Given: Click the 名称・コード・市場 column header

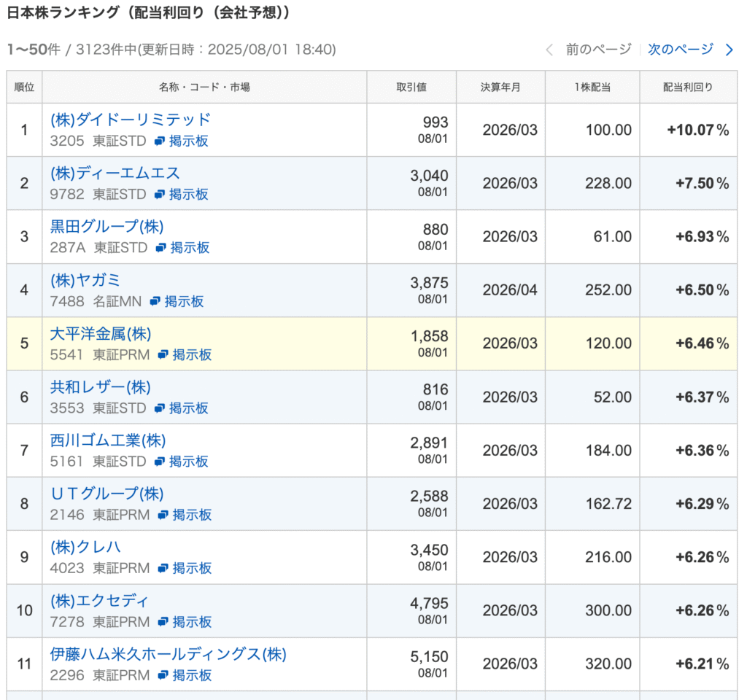Looking at the screenshot, I should tap(204, 87).
